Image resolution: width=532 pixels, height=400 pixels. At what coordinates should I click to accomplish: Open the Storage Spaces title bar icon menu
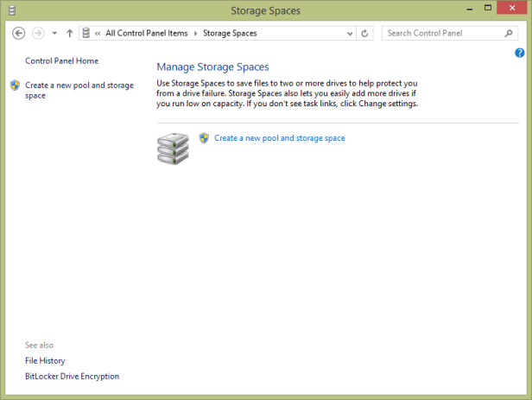tap(11, 10)
